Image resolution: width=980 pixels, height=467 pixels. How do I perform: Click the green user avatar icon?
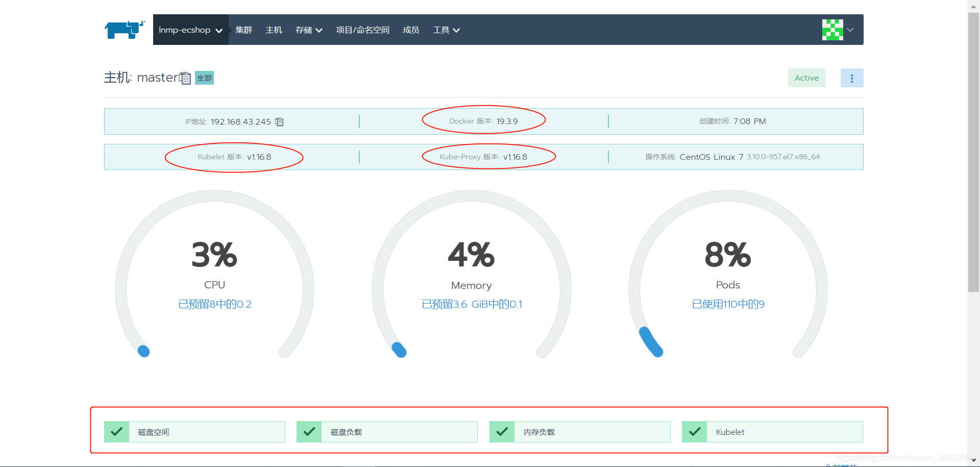click(832, 30)
